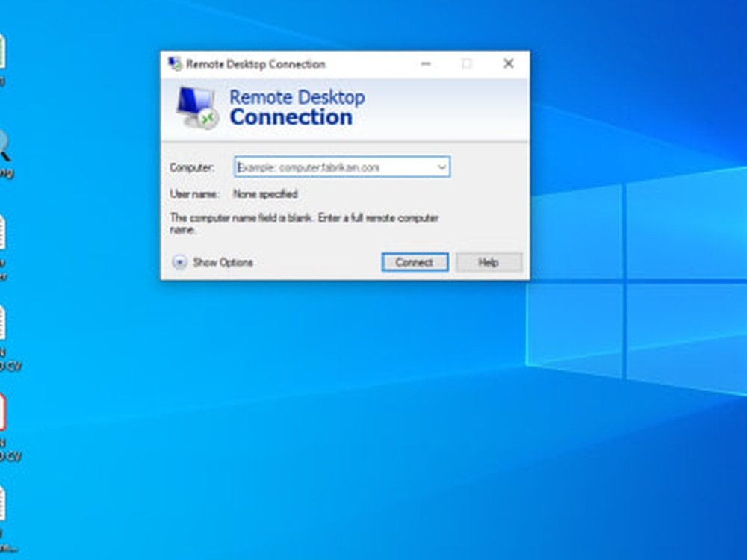
Task: Close the Remote Desktop Connection window
Action: [508, 63]
